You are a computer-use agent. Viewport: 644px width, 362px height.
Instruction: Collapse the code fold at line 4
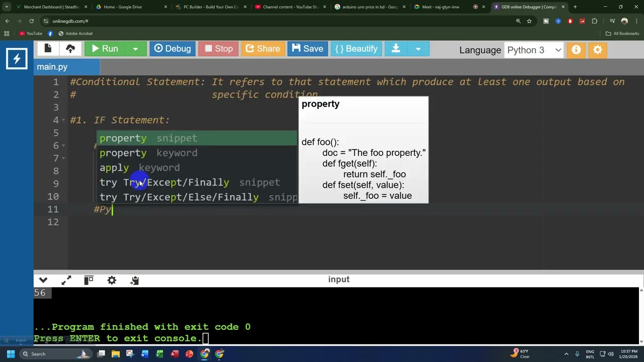(x=63, y=120)
